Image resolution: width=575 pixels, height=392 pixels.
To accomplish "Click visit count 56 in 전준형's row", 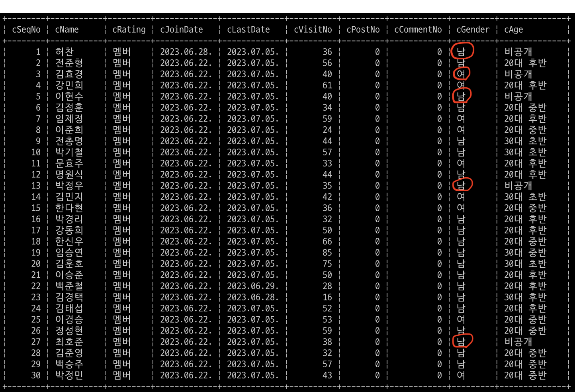I will 327,63.
